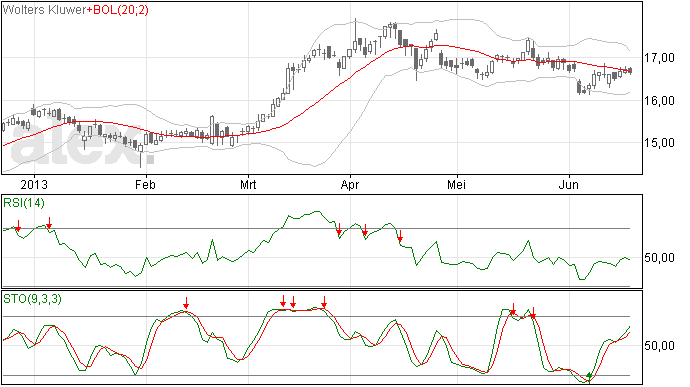
Task: Select the STO(9,3,3) indicator label
Action: pyautogui.click(x=32, y=299)
